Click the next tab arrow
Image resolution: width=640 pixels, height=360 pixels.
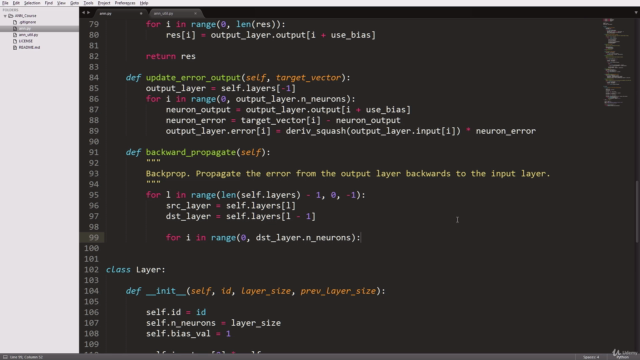pos(89,13)
